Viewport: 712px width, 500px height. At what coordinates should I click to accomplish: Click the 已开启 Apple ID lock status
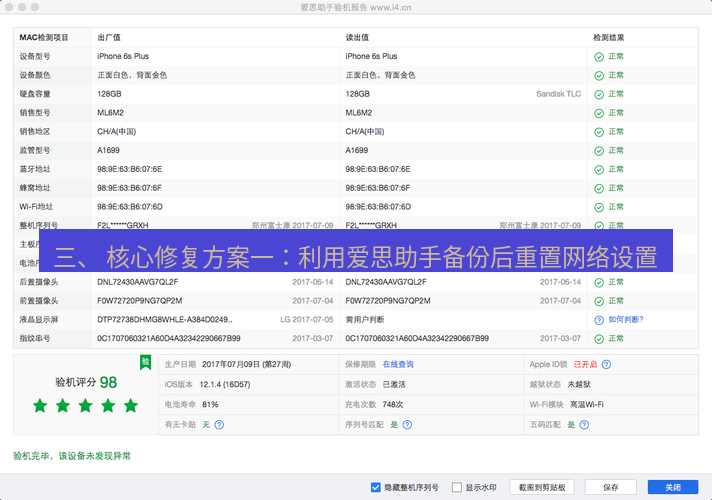(585, 364)
